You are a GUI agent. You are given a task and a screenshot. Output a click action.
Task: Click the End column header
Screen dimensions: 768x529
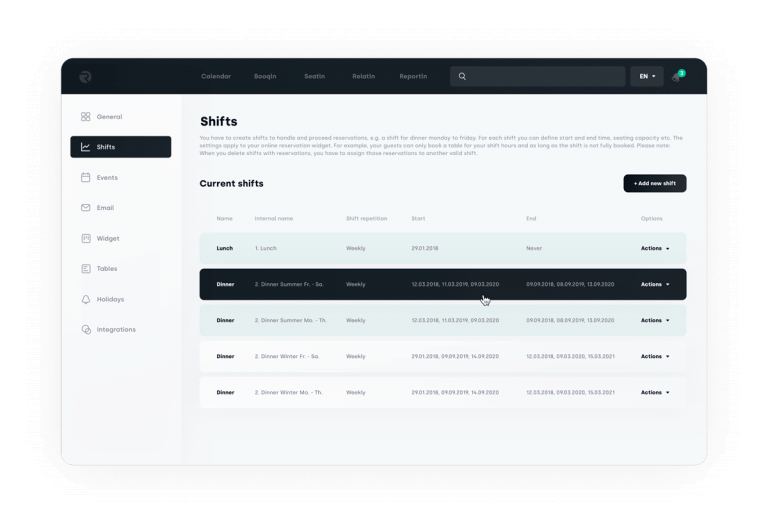click(x=531, y=218)
